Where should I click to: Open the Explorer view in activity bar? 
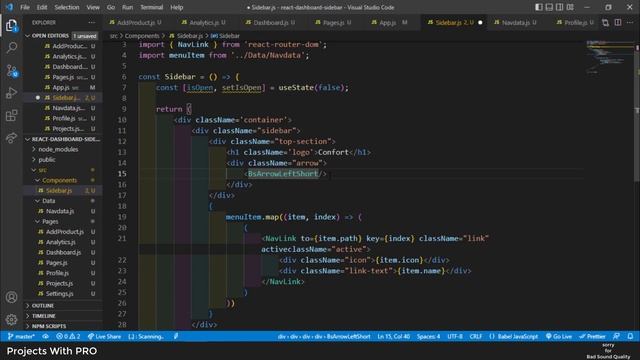pos(11,26)
